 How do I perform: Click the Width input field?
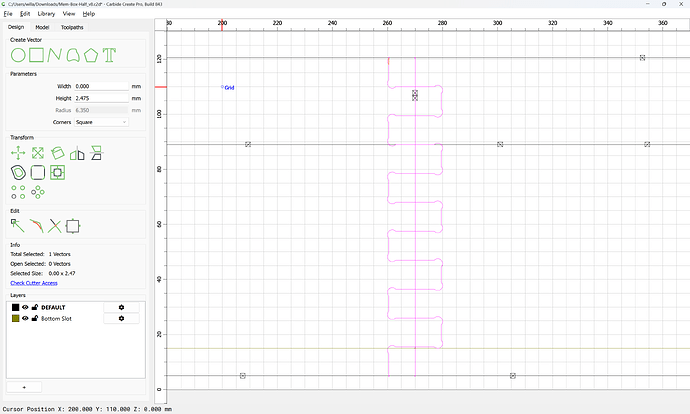tap(101, 86)
